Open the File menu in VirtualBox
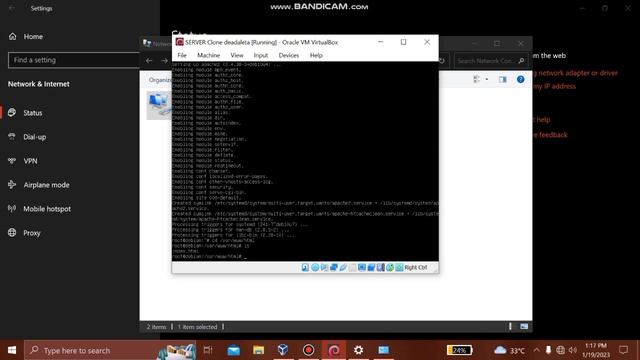This screenshot has width=640, height=360. pyautogui.click(x=182, y=55)
